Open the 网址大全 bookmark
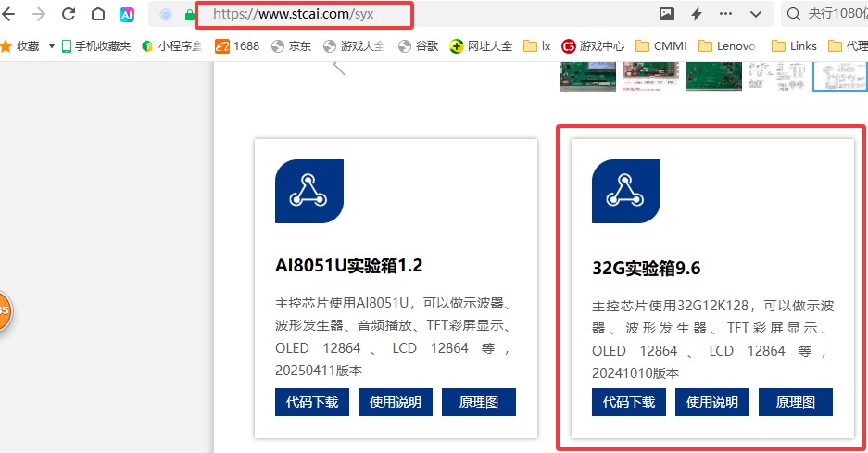The image size is (868, 453). click(x=481, y=46)
